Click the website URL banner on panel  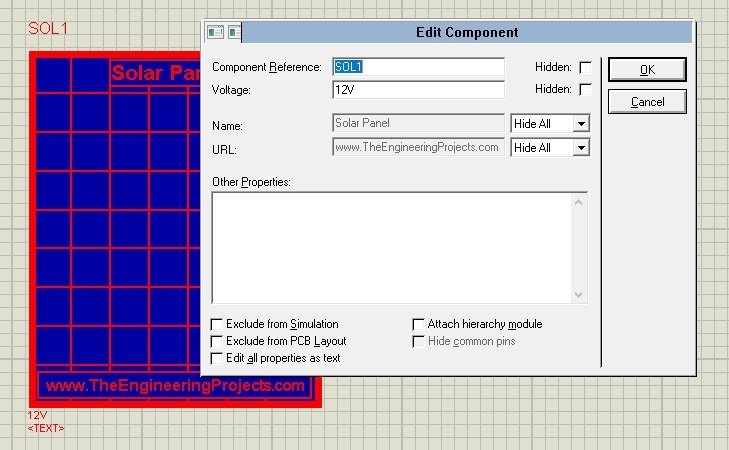(175, 385)
